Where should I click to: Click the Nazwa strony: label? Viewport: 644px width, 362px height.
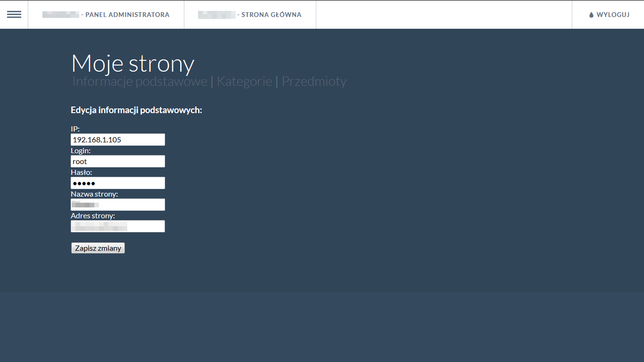[x=94, y=194]
